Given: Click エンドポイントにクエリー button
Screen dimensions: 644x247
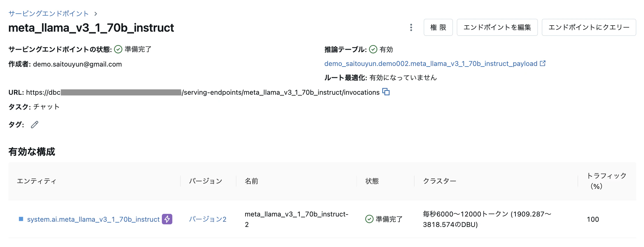Looking at the screenshot, I should click(x=589, y=27).
